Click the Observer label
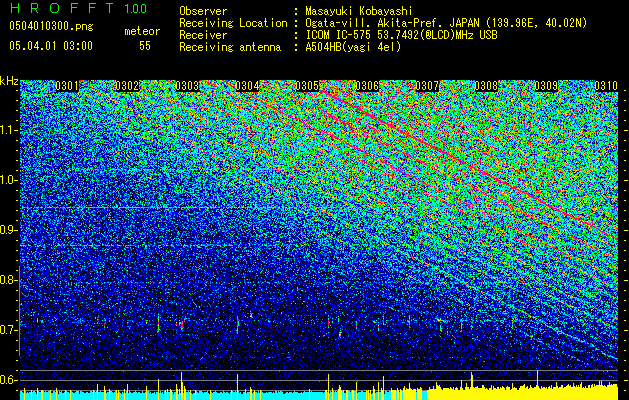This screenshot has width=629, height=400. pyautogui.click(x=203, y=11)
